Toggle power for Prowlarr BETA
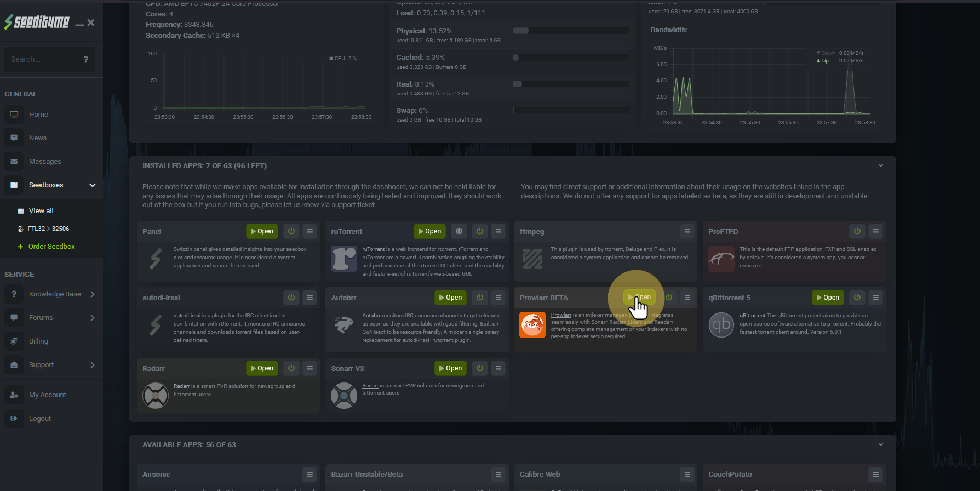 coord(669,298)
